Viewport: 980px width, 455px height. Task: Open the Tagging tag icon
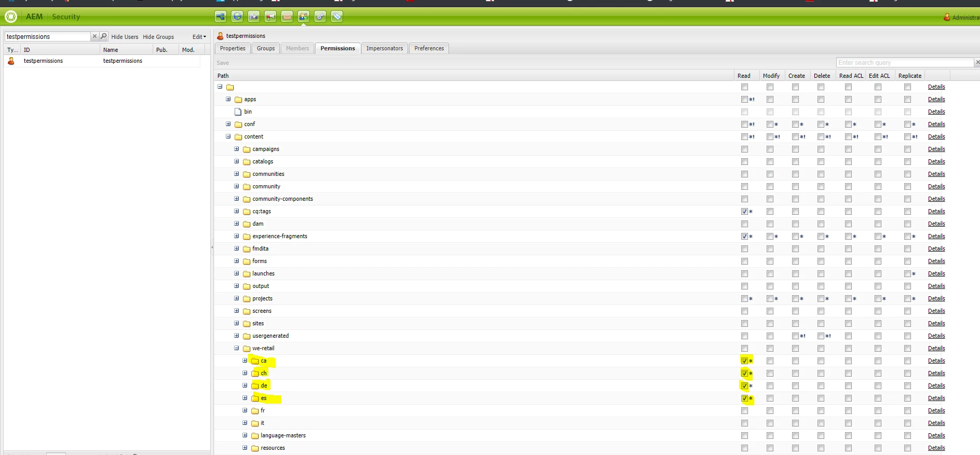pos(337,17)
